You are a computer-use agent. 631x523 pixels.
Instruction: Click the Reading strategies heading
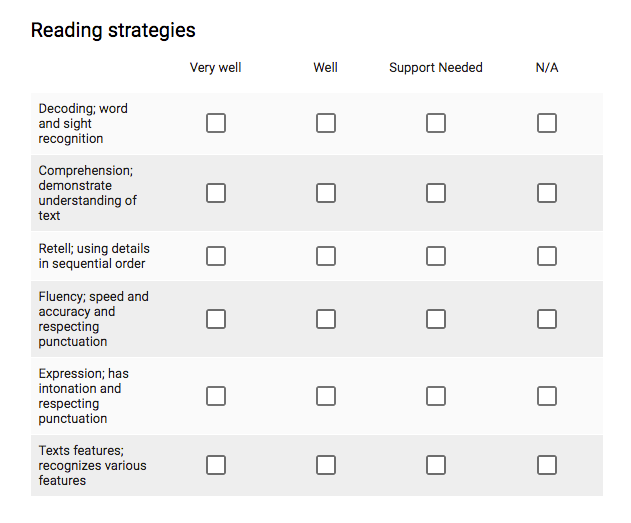pos(113,30)
